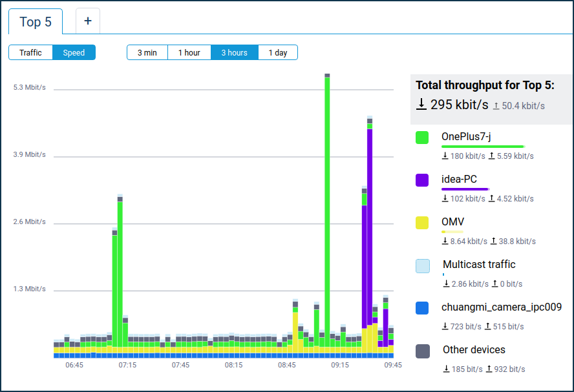Add a new tab with the plus button
Viewport: 574px width, 392px height.
(88, 21)
